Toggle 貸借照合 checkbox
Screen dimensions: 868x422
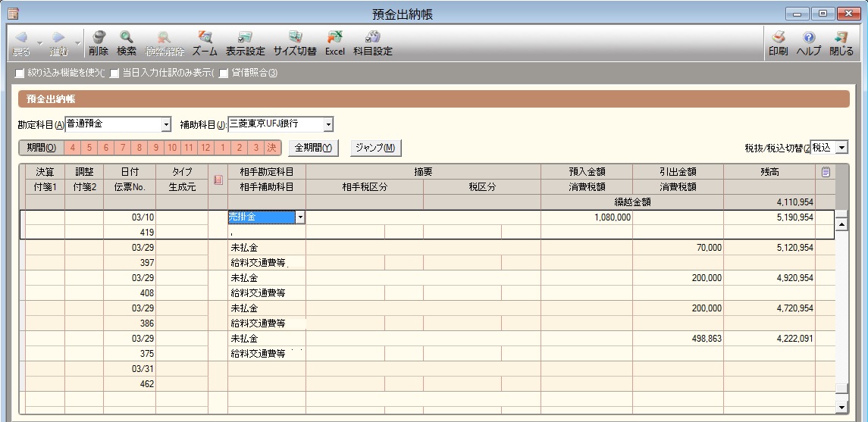(x=224, y=73)
